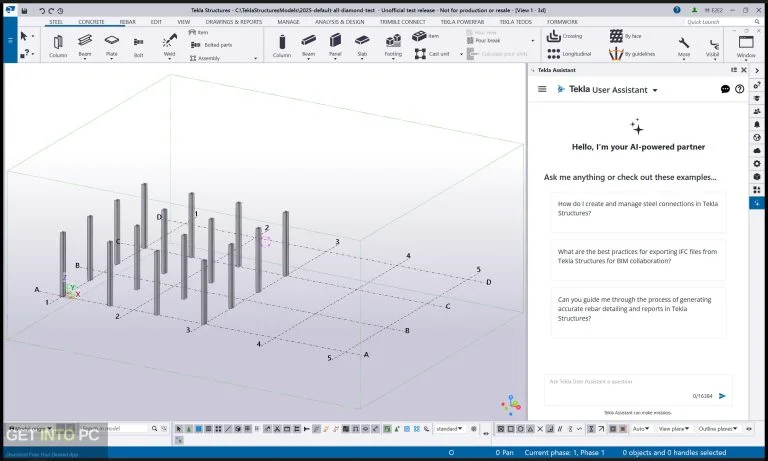Viewport: 768px width, 461px height.
Task: Expand the More tools dropdown
Action: (684, 59)
